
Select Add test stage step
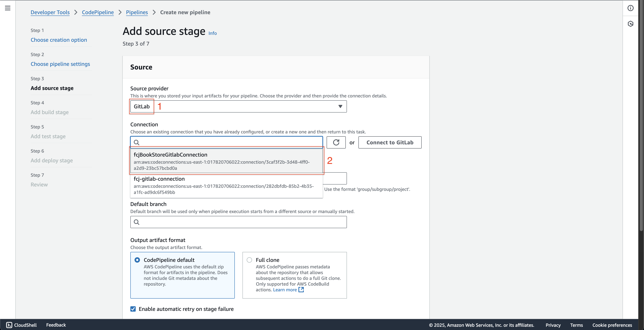coord(48,136)
